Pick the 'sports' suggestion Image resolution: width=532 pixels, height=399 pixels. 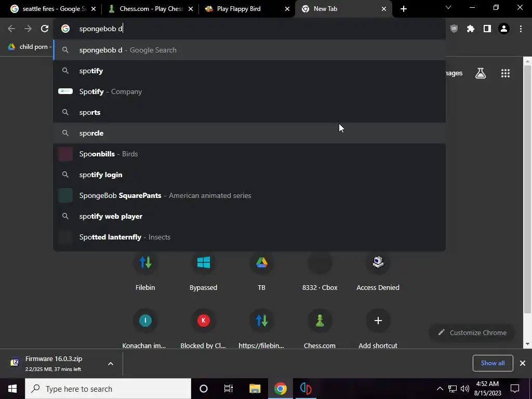[x=249, y=112]
